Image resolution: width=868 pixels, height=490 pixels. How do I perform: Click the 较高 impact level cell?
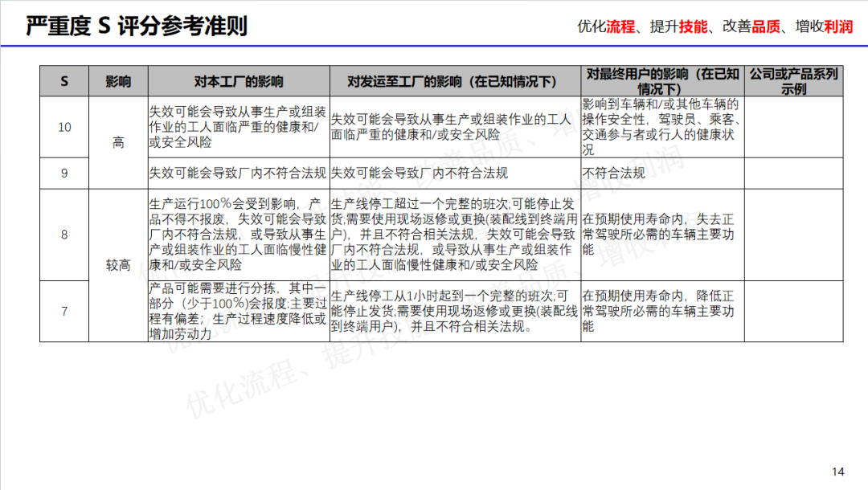118,265
